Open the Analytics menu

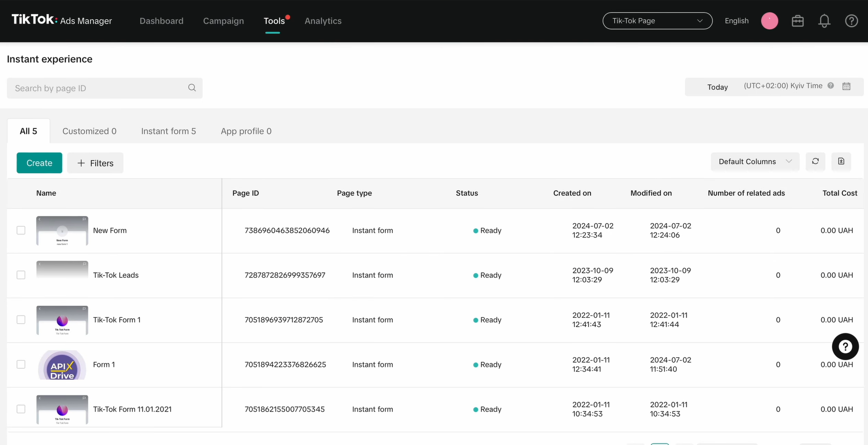click(x=323, y=21)
